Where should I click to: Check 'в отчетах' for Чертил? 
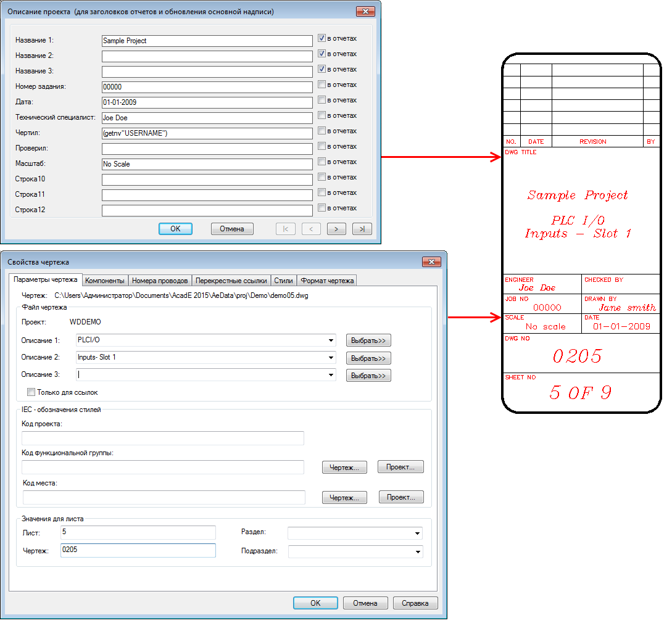322,131
